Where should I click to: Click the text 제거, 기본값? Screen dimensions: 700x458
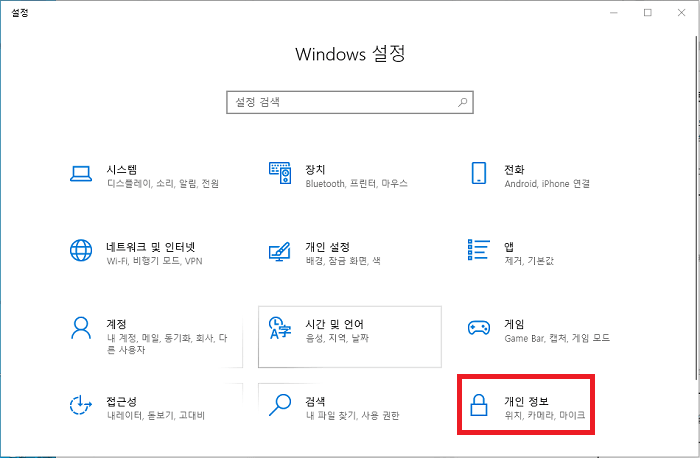click(x=529, y=261)
